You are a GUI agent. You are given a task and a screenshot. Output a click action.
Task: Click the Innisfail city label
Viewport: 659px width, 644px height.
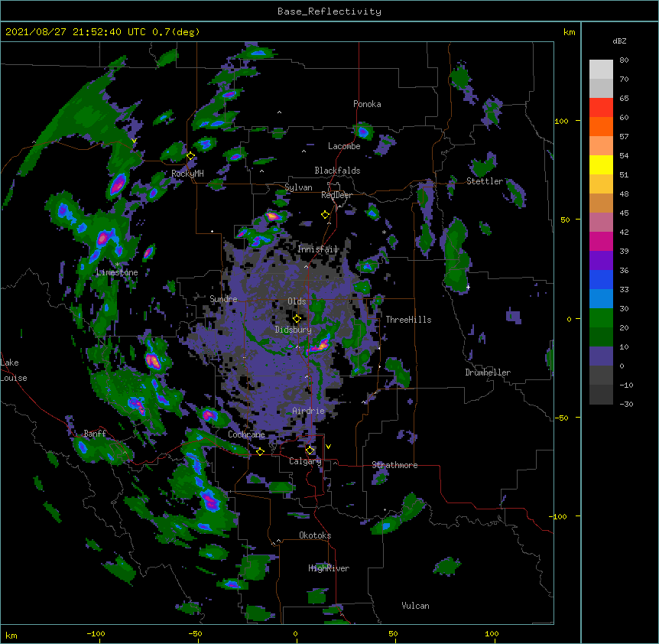coord(317,249)
